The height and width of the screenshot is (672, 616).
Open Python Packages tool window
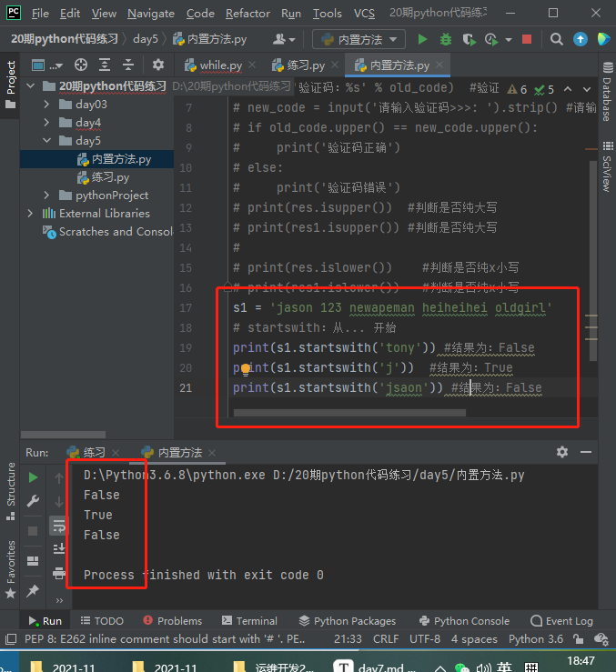coord(348,621)
